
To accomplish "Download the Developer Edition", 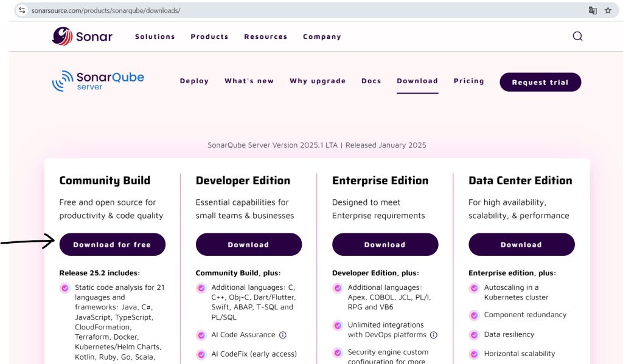I will (x=249, y=244).
